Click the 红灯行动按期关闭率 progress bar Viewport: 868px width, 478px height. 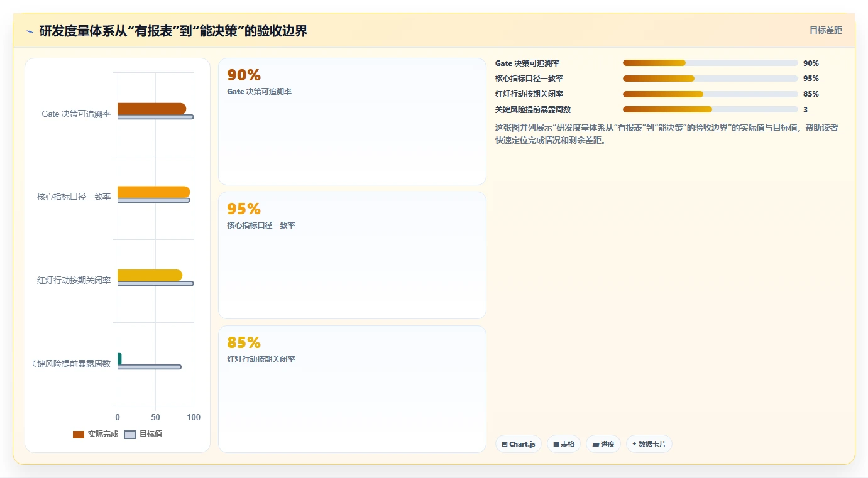coord(710,94)
